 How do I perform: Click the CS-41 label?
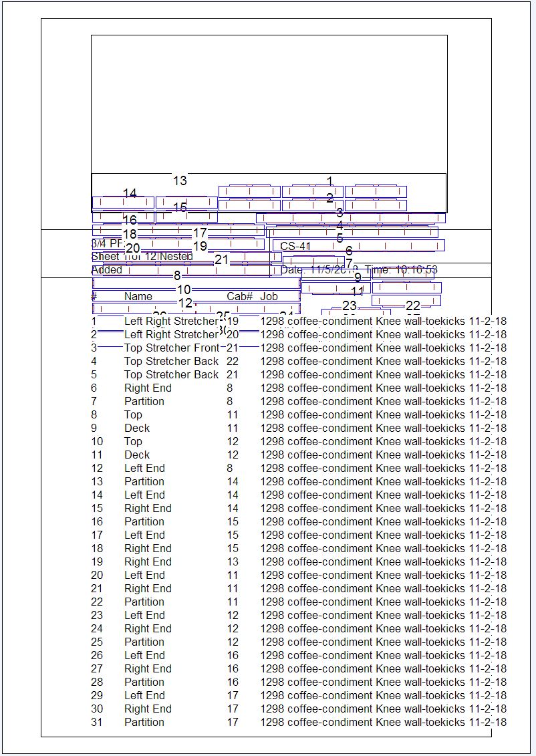pos(295,247)
